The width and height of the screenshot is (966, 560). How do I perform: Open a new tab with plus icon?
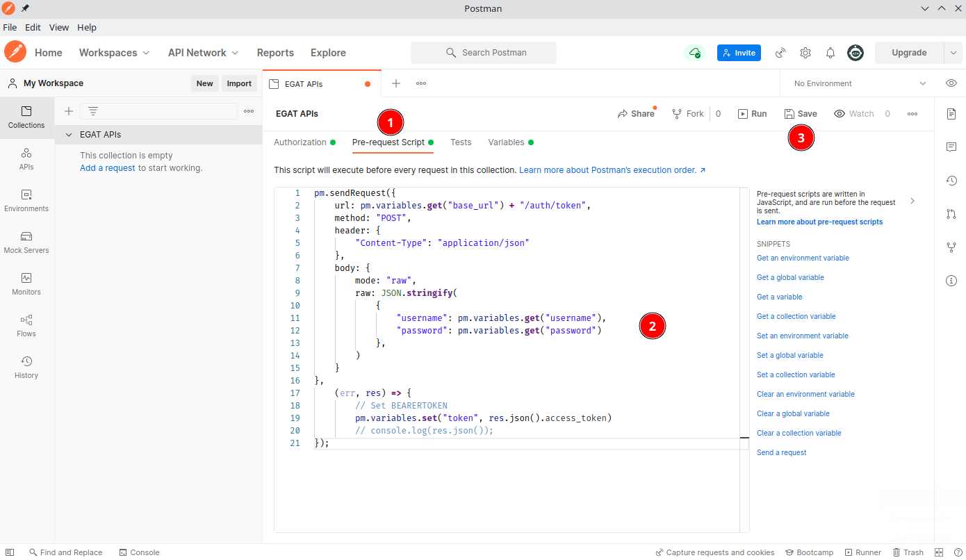(x=396, y=83)
